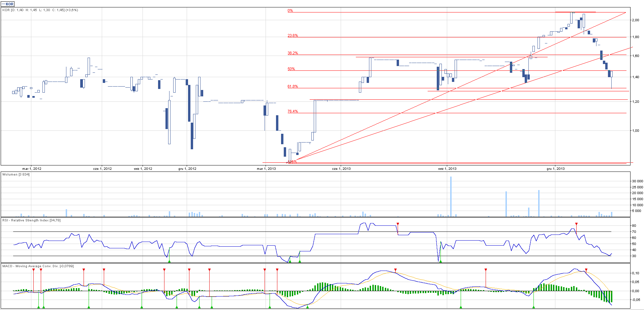Click the 'mar 1, 2012' date label
This screenshot has width=644, height=310.
[32, 169]
